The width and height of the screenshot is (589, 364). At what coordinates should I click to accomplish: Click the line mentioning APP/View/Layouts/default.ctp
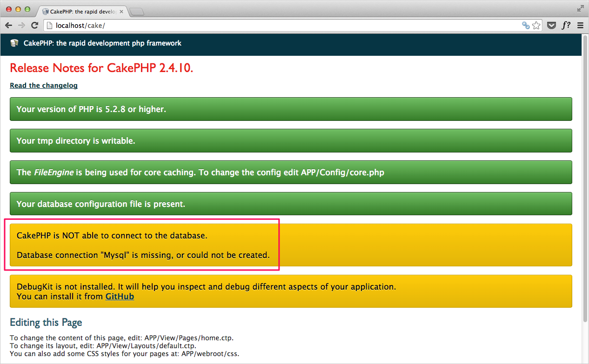click(103, 346)
